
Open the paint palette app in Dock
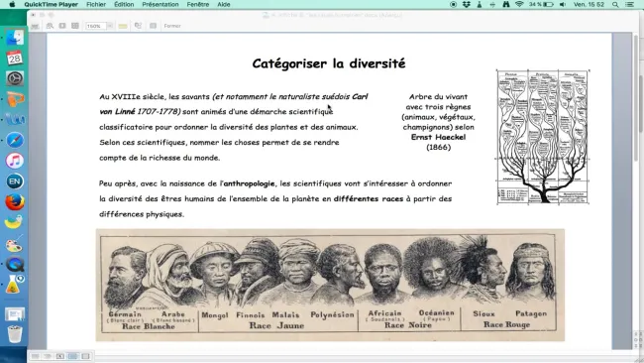[x=15, y=244]
